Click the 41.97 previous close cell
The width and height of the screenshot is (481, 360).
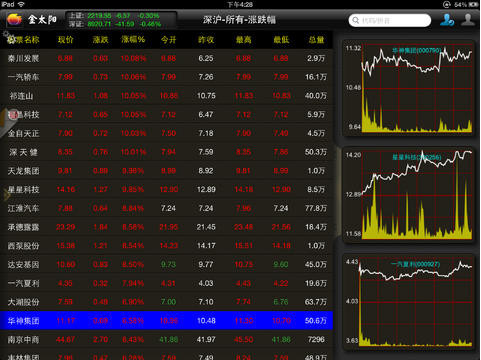[x=206, y=340]
